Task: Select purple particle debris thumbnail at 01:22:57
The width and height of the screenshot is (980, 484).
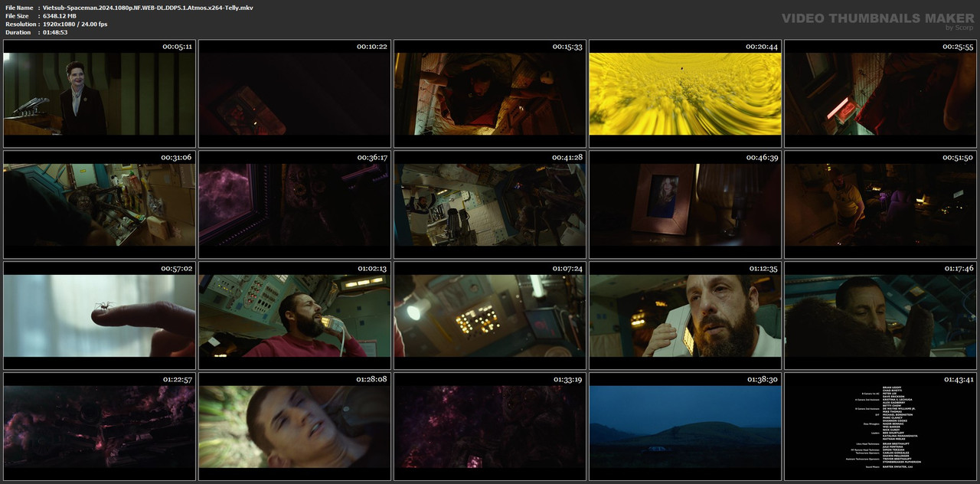Action: click(100, 427)
